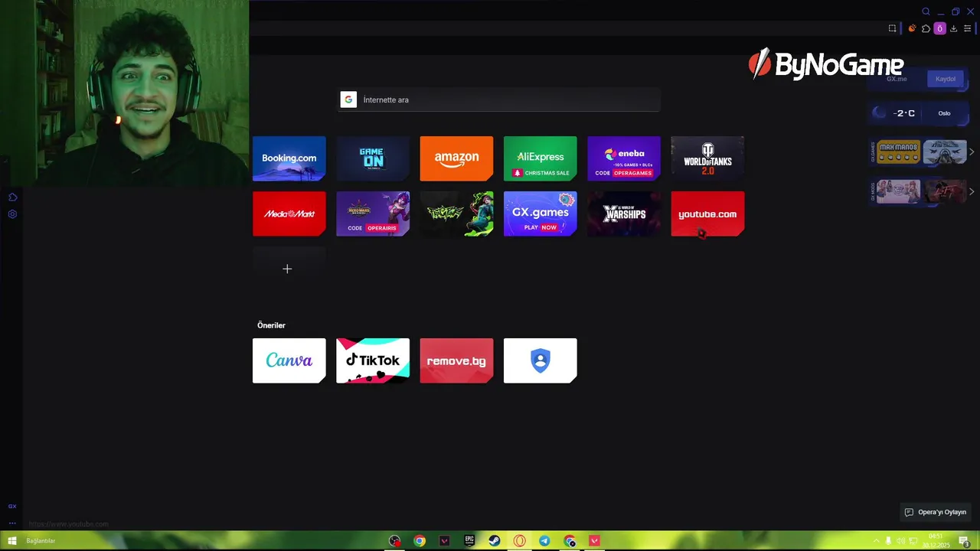Viewport: 980px width, 551px height.
Task: Open the orange ad blocker icon
Action: (x=912, y=28)
